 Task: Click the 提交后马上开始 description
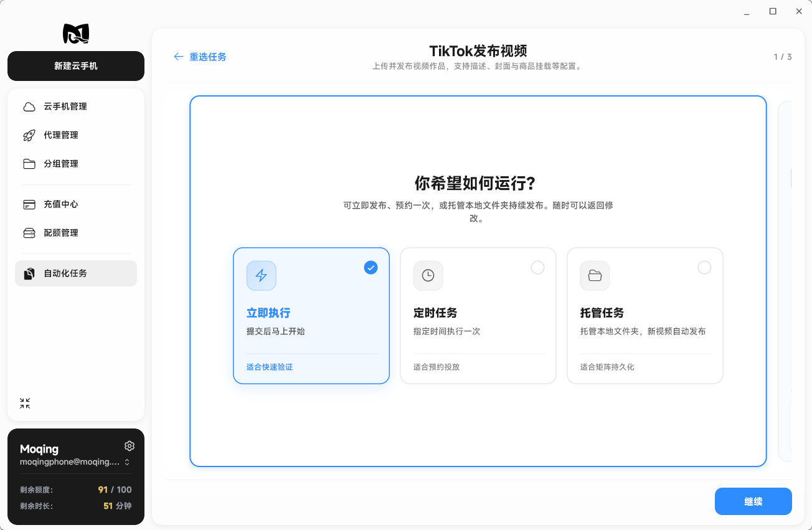click(x=276, y=331)
